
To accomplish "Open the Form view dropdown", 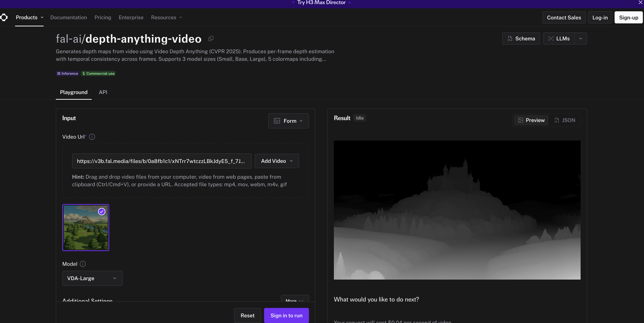I will point(289,121).
